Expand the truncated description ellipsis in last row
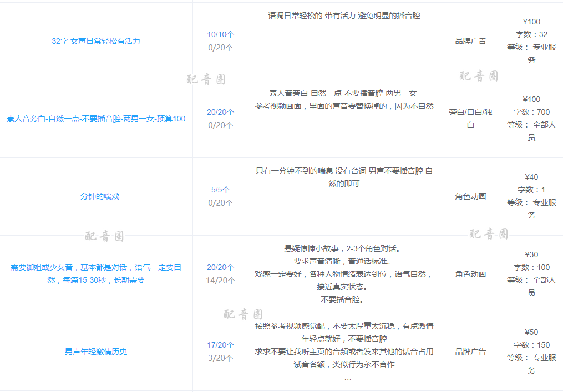 click(x=348, y=378)
